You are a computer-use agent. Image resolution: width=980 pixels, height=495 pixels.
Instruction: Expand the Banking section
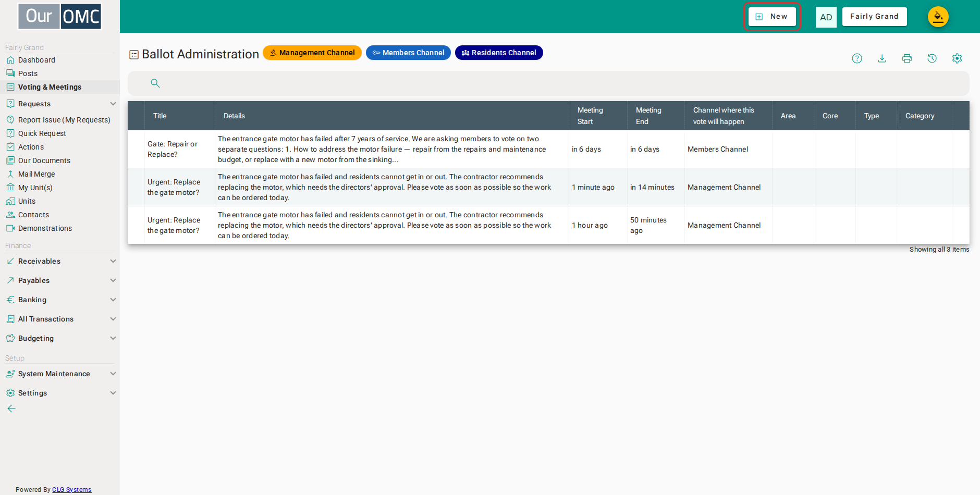click(60, 300)
